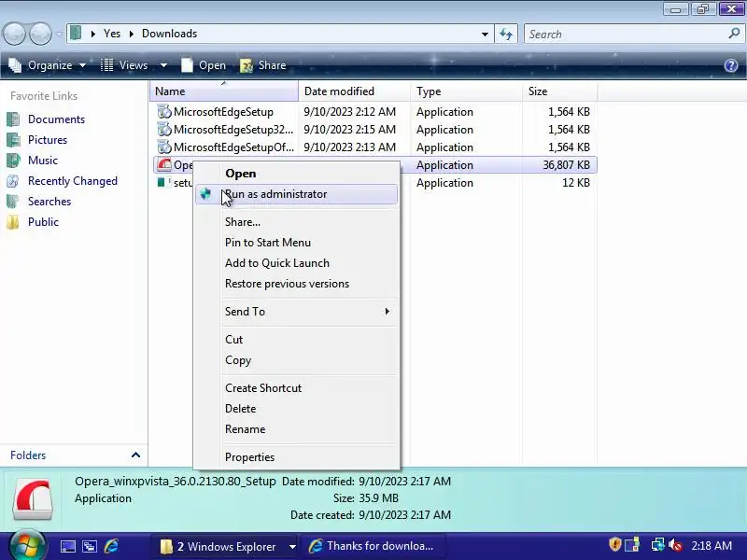Expand the Folders pane chevron
Screen dimensions: 747x560
[x=135, y=455]
